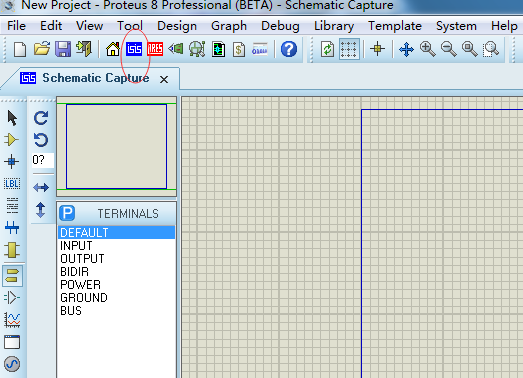Open the Source Code icon
Screen dimensions: 523x378
(x=260, y=49)
